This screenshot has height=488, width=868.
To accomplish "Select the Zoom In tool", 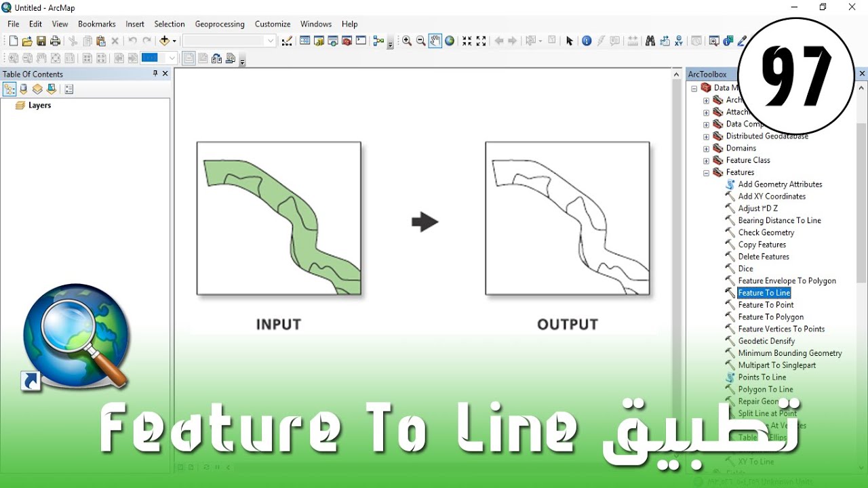I will (x=406, y=41).
